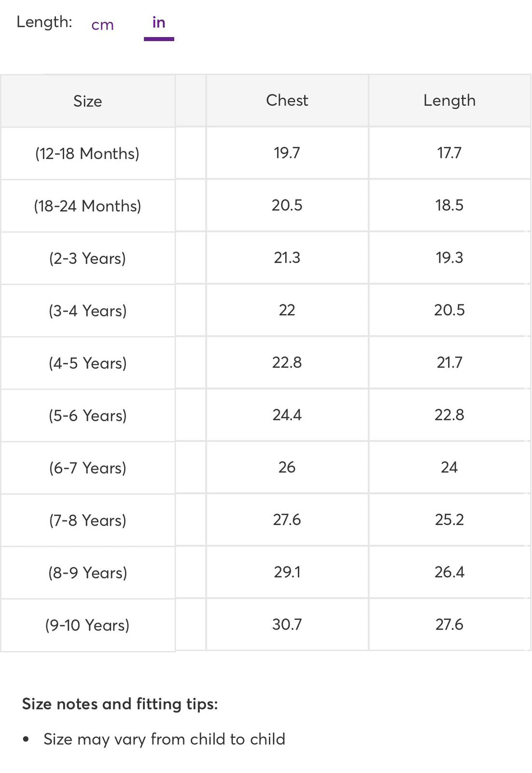Choose the (8-9 Years) size label
Viewport: 532px width, 773px height.
(x=87, y=573)
